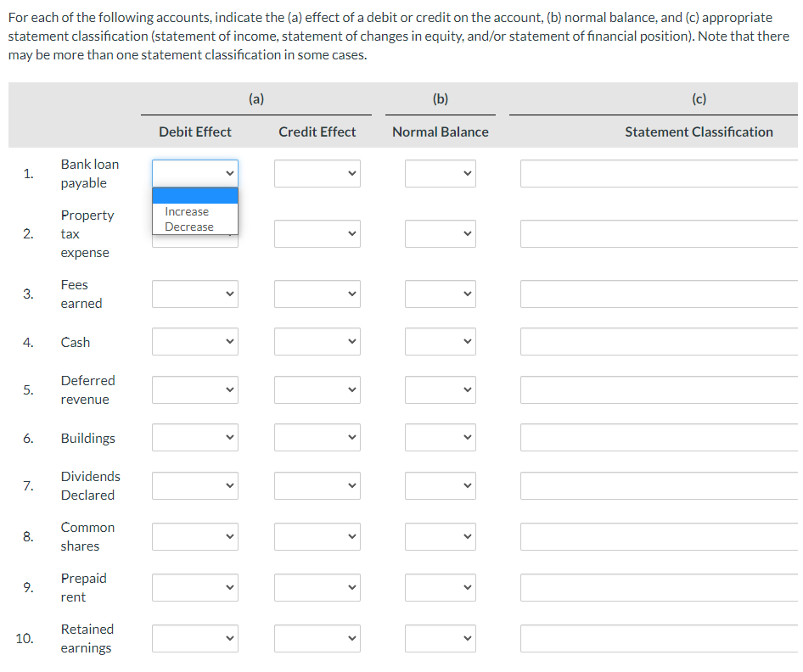This screenshot has width=803, height=672.
Task: Open Normal Balance dropdown for Retained earnings
Action: click(441, 638)
